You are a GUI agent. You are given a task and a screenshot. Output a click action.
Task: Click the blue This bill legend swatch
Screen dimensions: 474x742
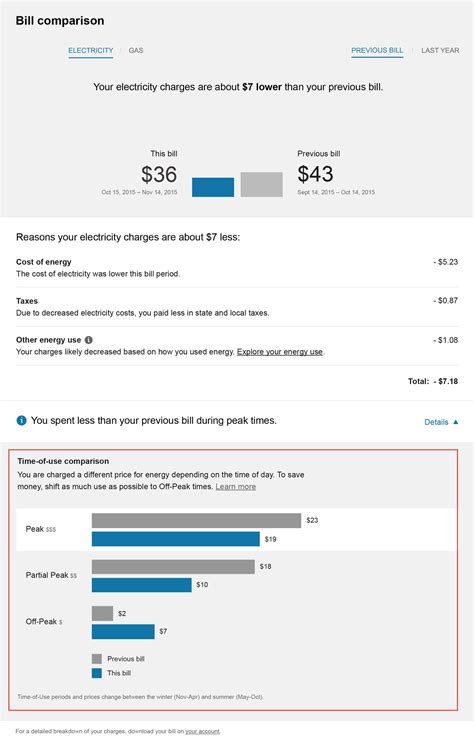click(x=97, y=673)
